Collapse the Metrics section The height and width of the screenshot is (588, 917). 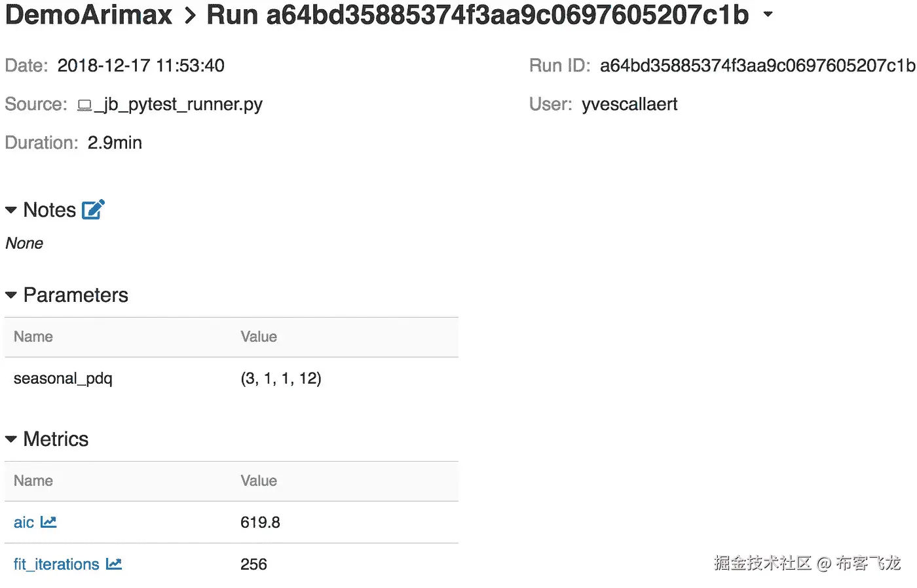tap(11, 439)
